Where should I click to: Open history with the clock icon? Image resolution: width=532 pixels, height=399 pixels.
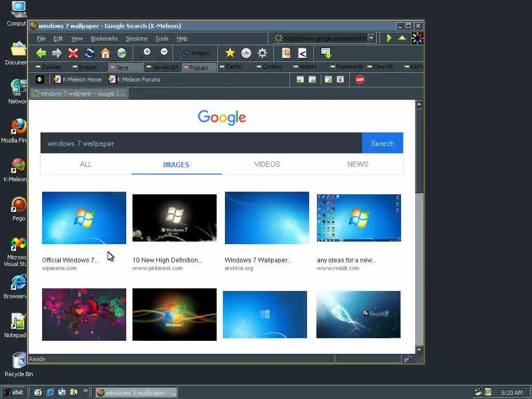click(246, 53)
